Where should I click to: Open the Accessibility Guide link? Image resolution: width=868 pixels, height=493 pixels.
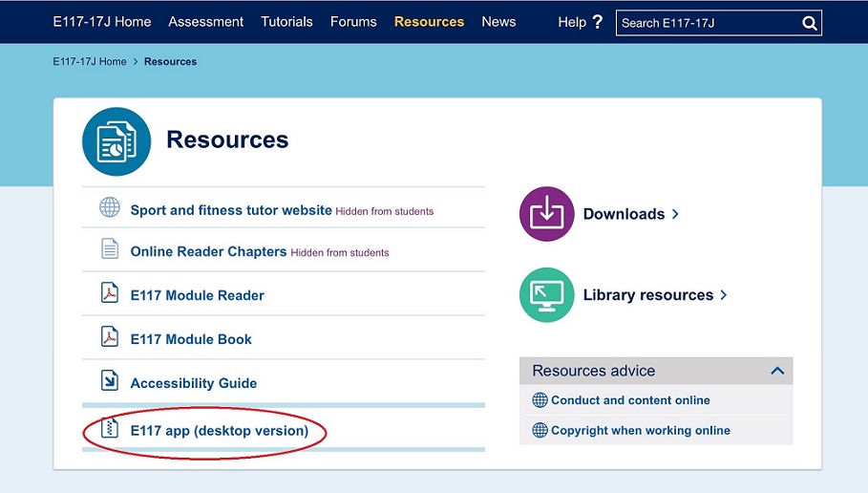click(x=194, y=383)
